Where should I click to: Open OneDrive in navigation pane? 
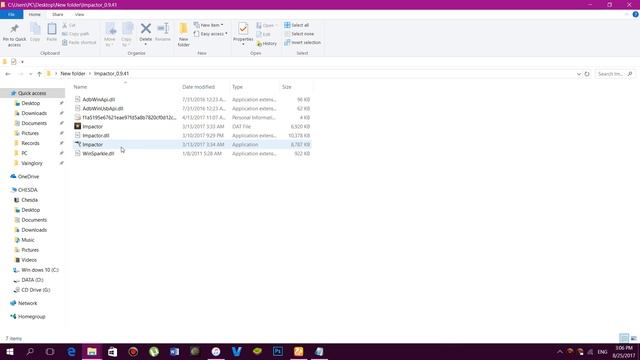click(28, 177)
